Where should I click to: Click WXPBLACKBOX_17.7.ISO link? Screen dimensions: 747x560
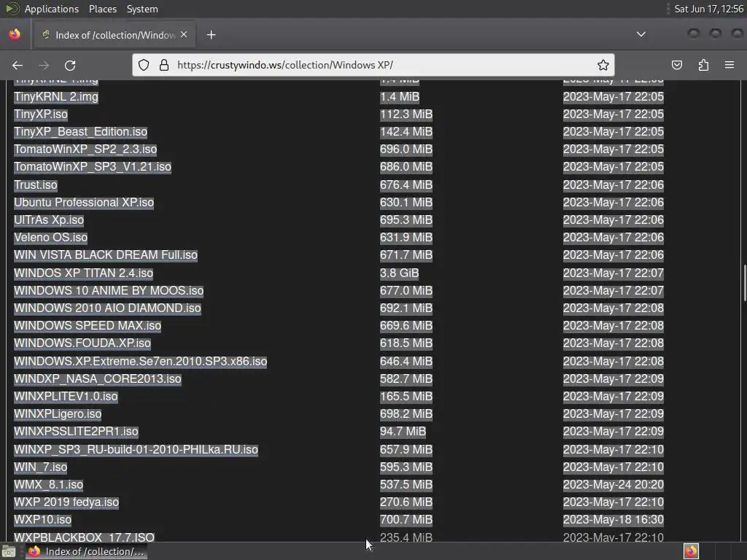tap(84, 537)
